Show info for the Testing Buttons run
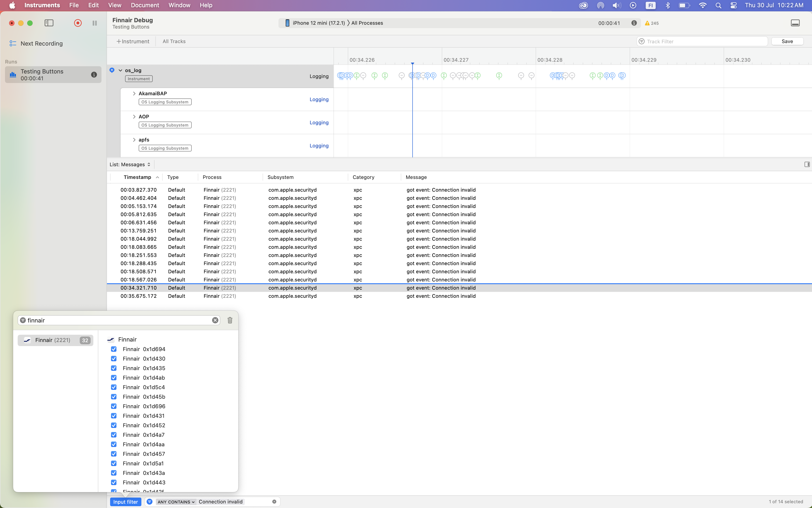This screenshot has width=812, height=508. coord(94,75)
